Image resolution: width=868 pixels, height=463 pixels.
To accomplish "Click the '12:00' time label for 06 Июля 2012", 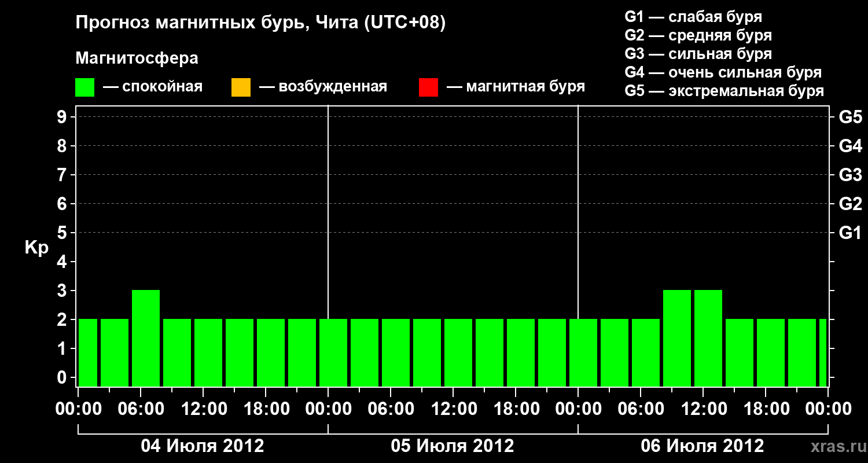I will (x=704, y=409).
